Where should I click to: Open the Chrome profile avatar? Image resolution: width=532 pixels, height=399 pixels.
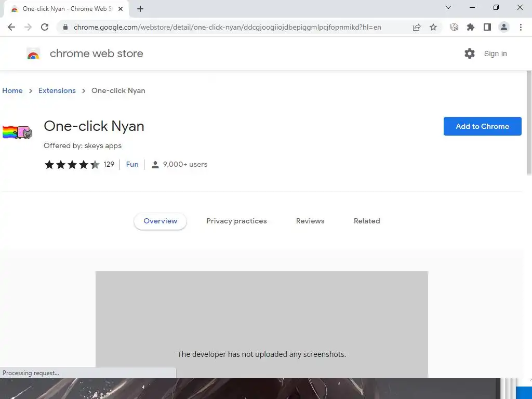[504, 27]
